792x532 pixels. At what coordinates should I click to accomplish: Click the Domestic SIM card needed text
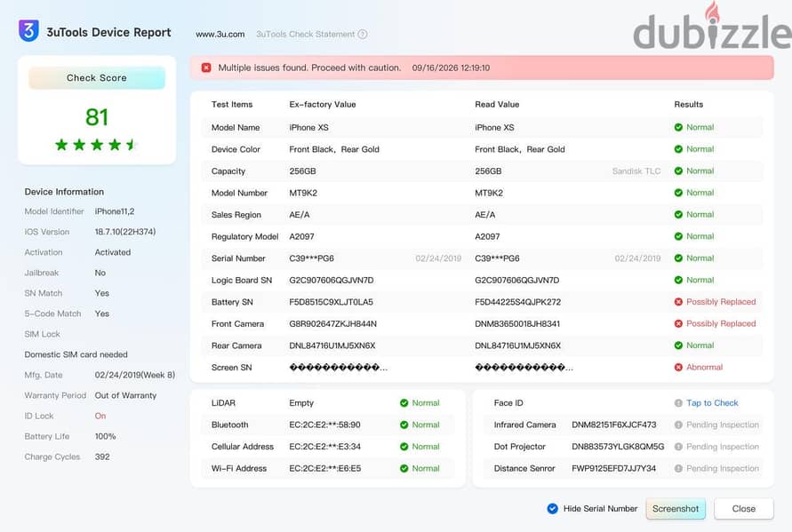(76, 354)
